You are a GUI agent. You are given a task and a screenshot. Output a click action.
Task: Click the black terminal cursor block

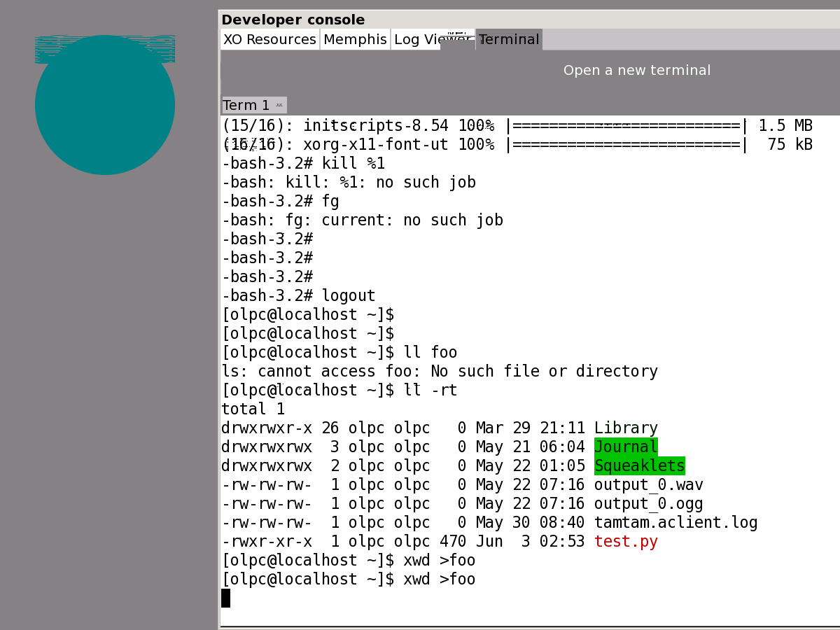[225, 598]
